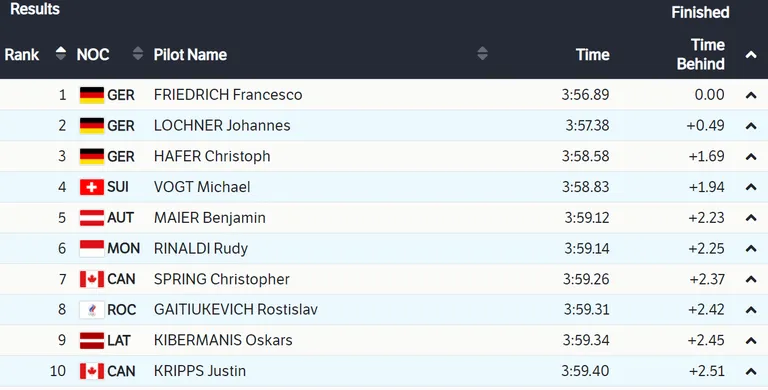This screenshot has width=768, height=390.
Task: Sort by Pilot Name sort arrows
Action: [482, 53]
